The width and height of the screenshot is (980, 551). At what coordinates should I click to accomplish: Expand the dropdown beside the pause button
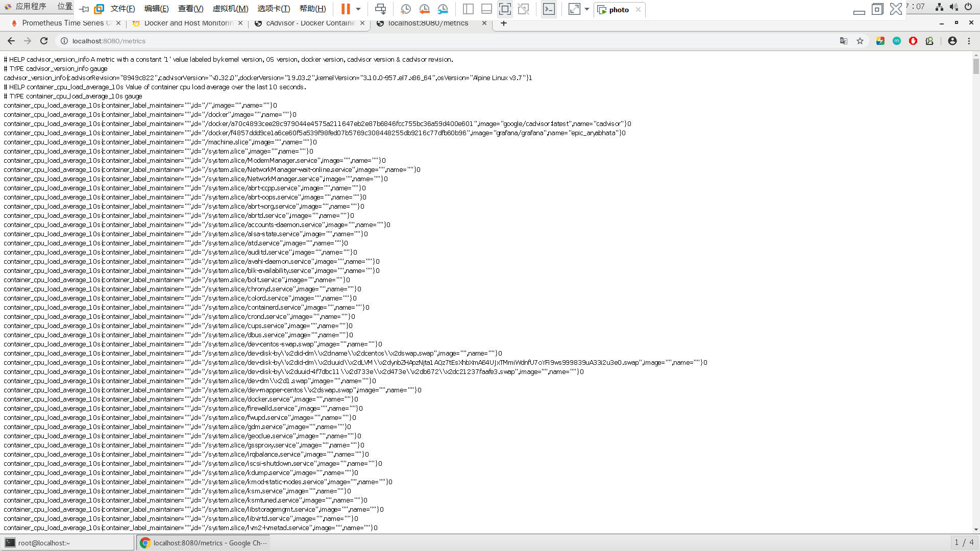358,9
